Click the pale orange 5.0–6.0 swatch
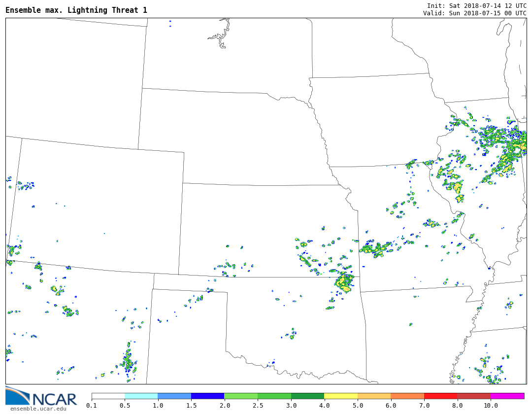 374,396
